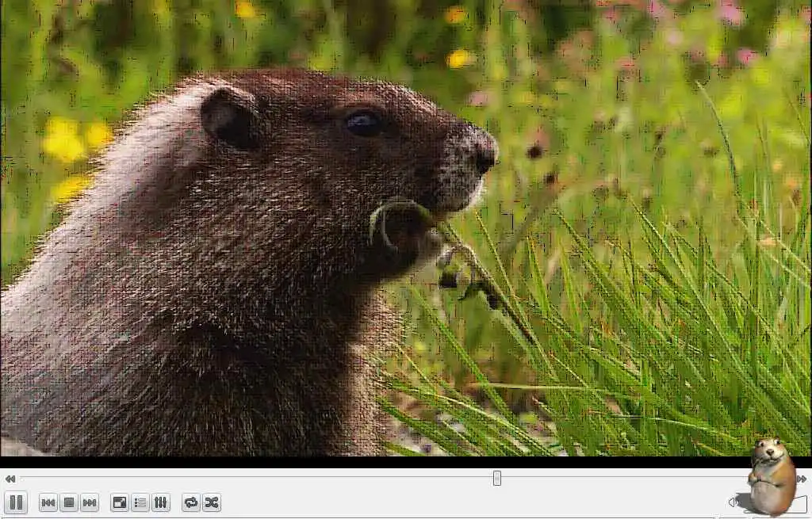Screen dimensions: 812x519
Task: Toggle loop repeat mode
Action: coord(191,502)
